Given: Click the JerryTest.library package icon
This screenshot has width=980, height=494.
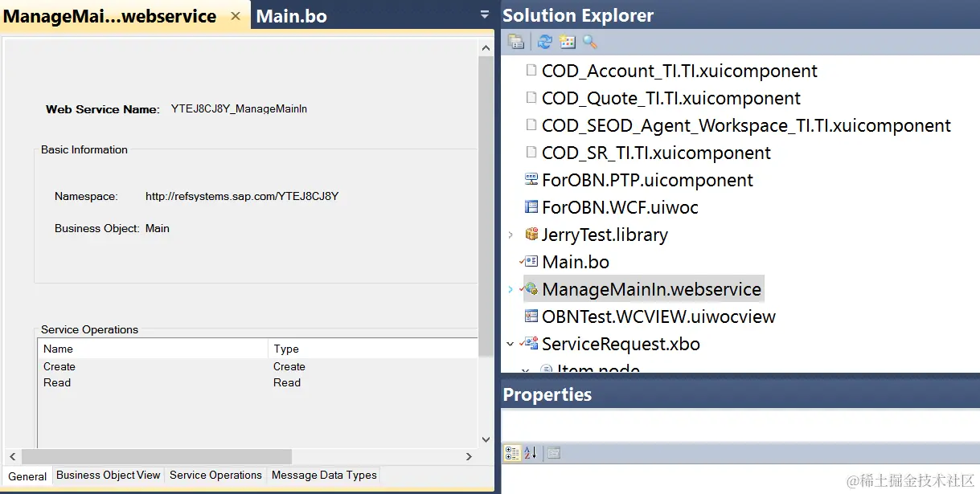Looking at the screenshot, I should [531, 235].
